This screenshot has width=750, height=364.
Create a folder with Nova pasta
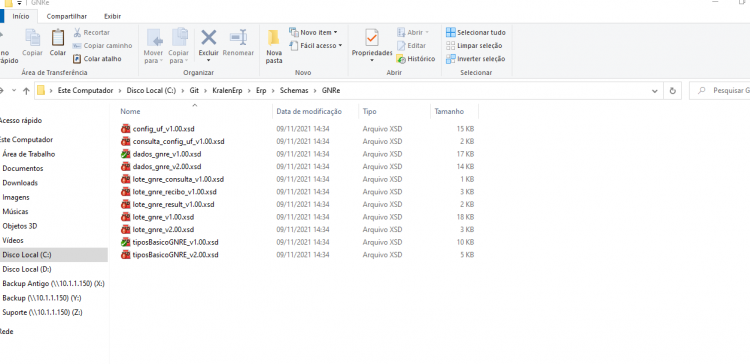[x=274, y=47]
